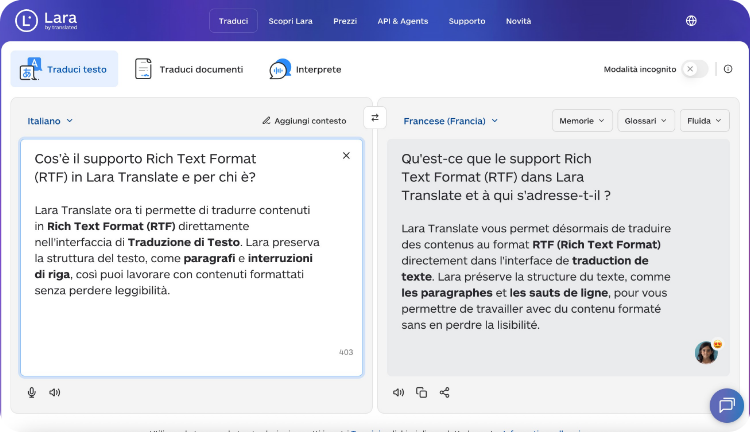Select the Traduci testo tab
The image size is (750, 432).
[x=64, y=69]
